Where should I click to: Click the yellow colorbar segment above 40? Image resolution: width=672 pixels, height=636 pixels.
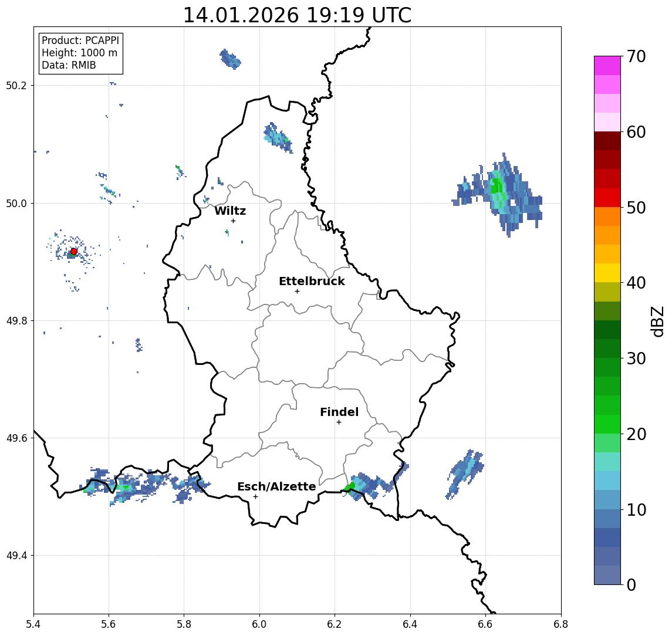click(x=607, y=273)
